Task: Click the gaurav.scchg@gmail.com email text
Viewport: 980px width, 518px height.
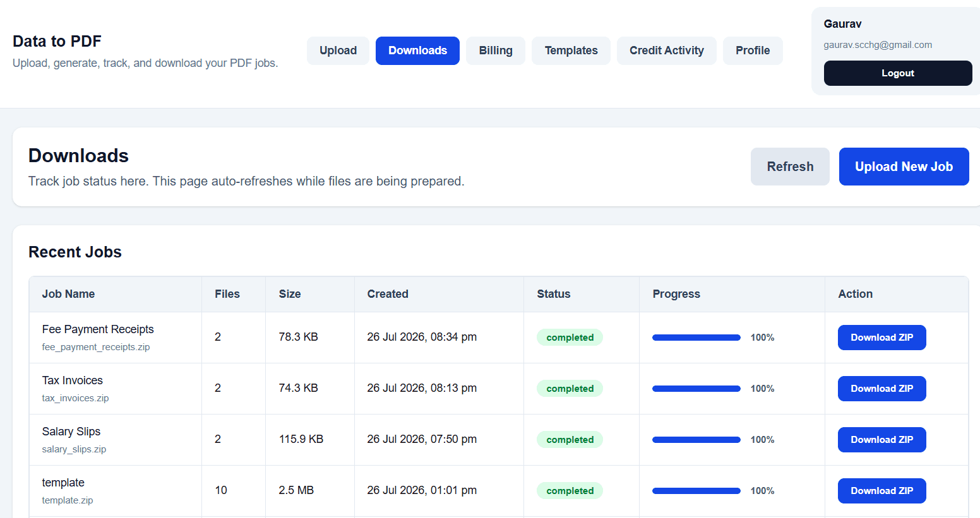Action: pyautogui.click(x=878, y=45)
